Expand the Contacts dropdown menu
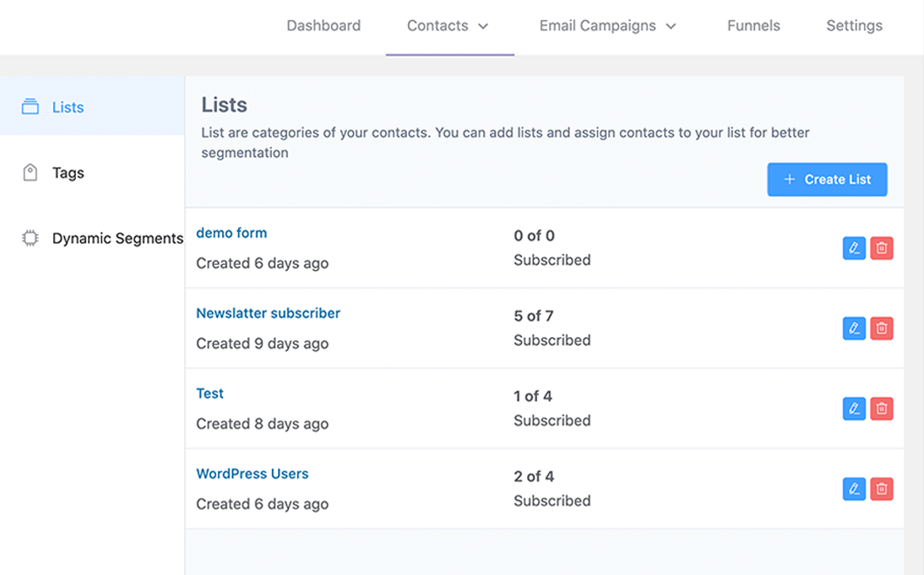Viewport: 924px width, 575px height. coord(448,25)
